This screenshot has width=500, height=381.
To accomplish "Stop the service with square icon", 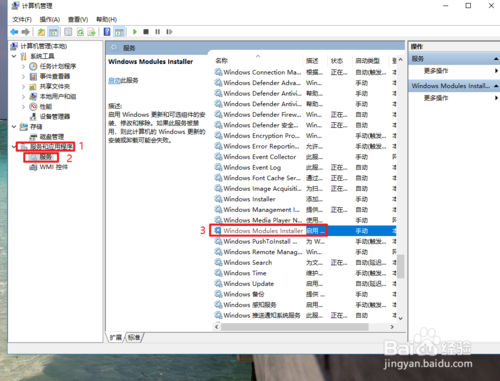I will [146, 32].
